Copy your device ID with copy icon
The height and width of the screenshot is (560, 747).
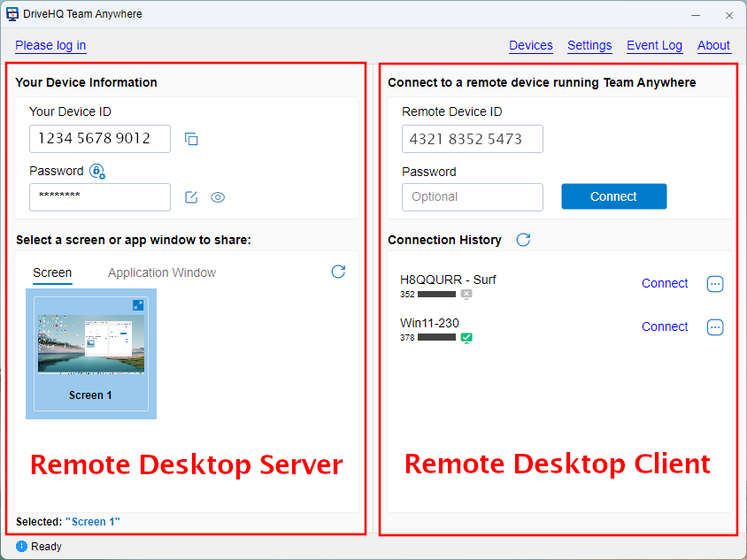point(191,139)
